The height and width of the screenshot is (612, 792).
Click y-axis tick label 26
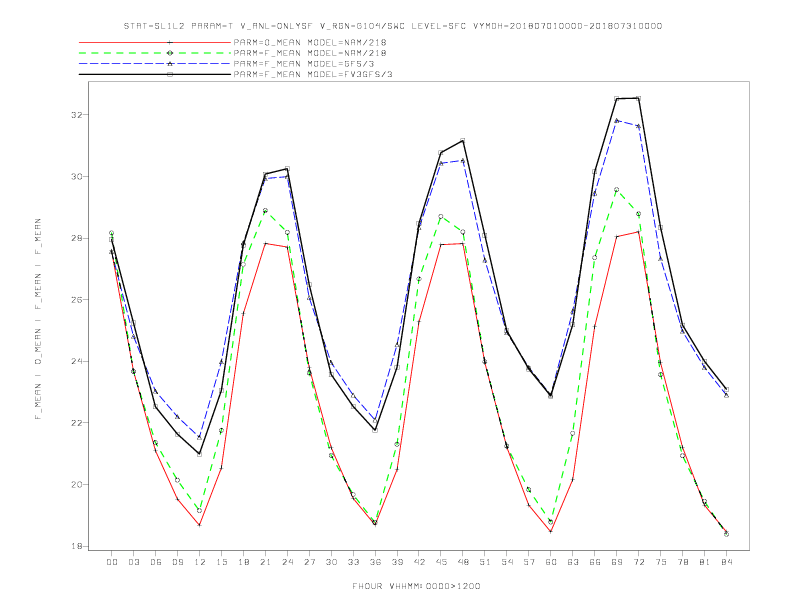point(76,300)
